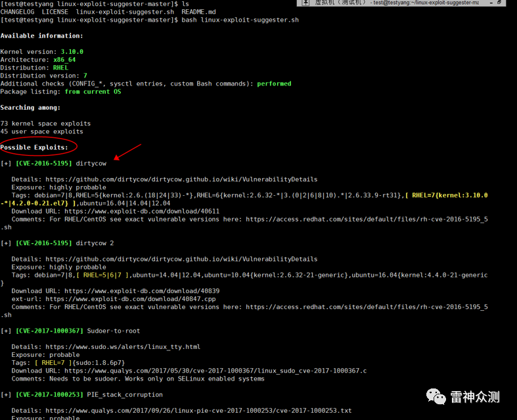Click the 'dirtycow 2' exploit name
This screenshot has width=517, height=420.
pos(95,243)
